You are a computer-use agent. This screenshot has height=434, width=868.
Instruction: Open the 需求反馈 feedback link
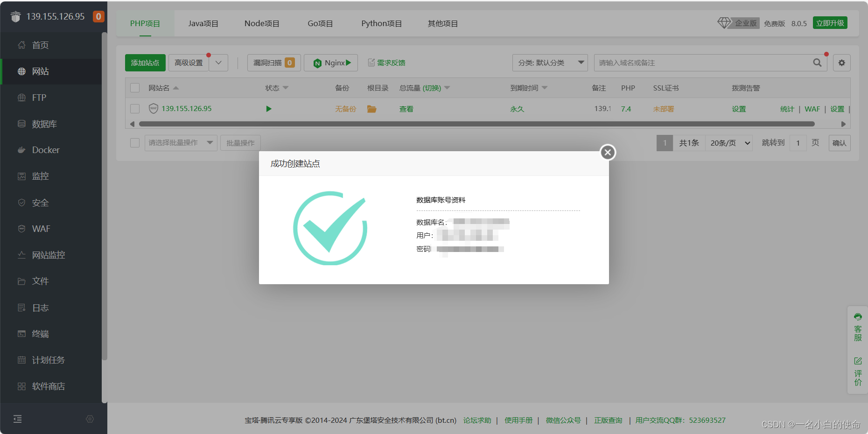coord(386,63)
